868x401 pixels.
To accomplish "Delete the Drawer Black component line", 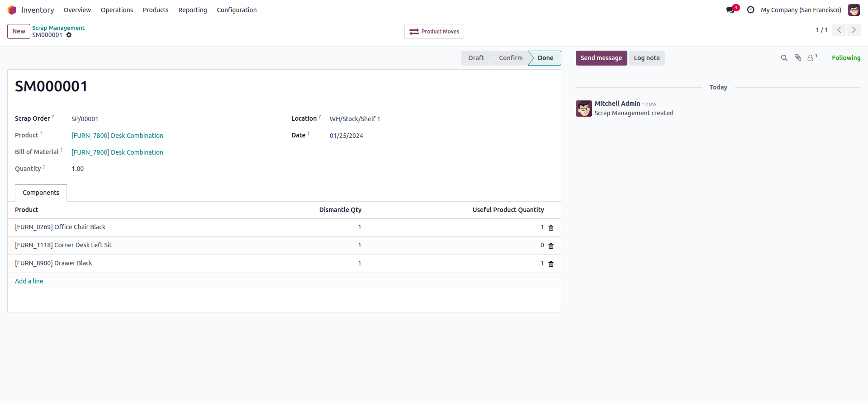I will coord(551,264).
